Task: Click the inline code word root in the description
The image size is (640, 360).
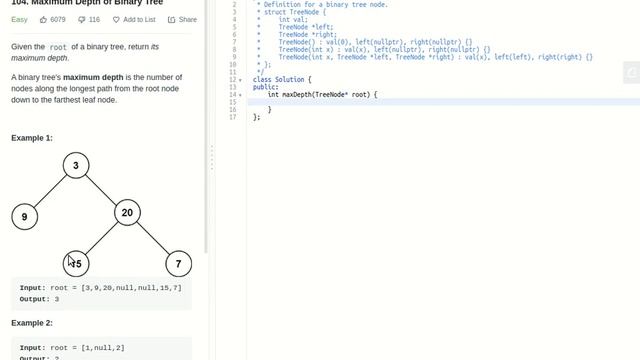Action: point(58,47)
